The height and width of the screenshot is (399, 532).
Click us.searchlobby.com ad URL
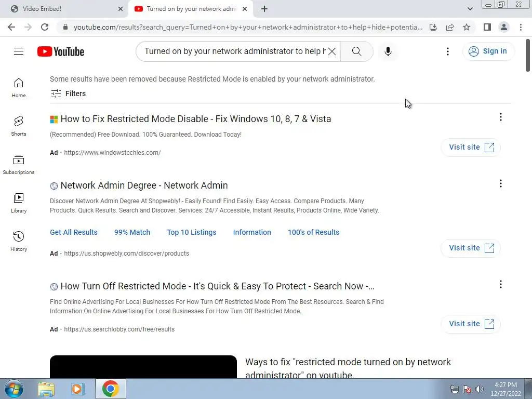point(119,329)
